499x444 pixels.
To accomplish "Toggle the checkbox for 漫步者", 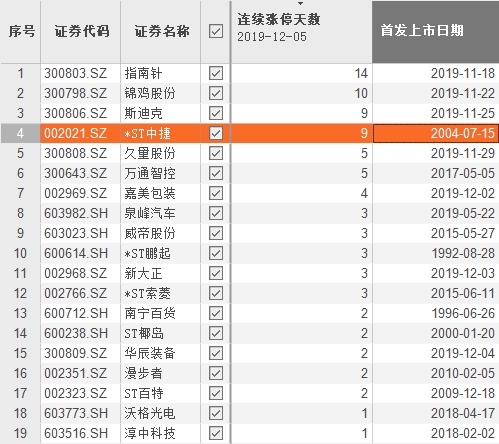I will click(x=216, y=373).
